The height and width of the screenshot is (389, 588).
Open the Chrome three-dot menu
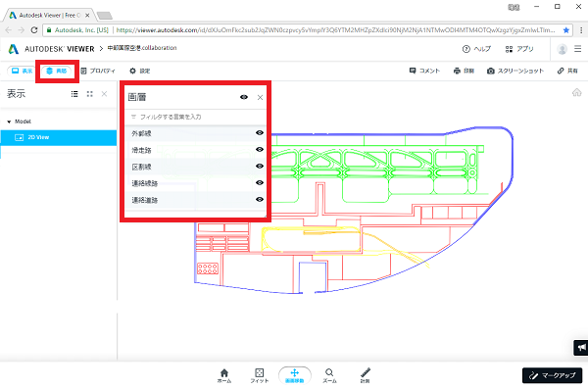coord(581,30)
